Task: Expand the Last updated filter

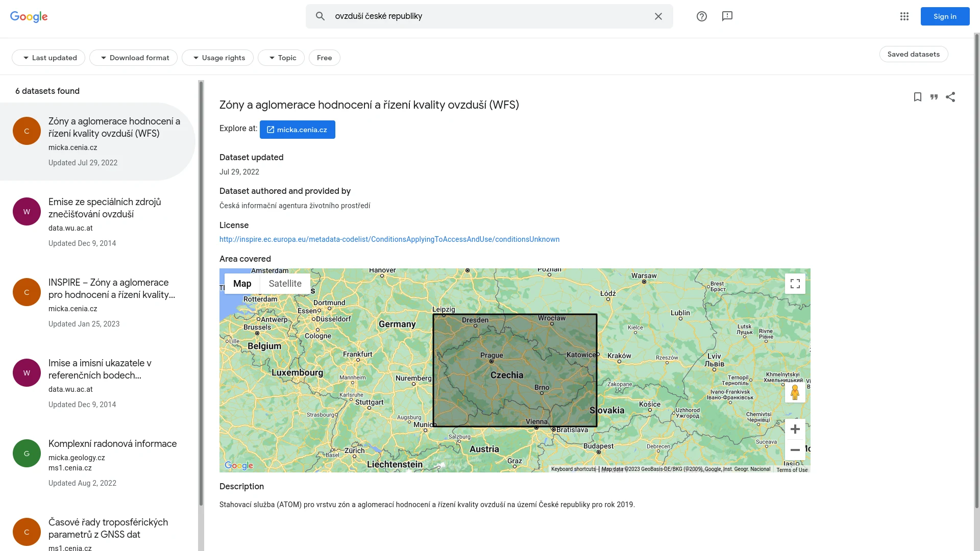Action: coord(48,58)
